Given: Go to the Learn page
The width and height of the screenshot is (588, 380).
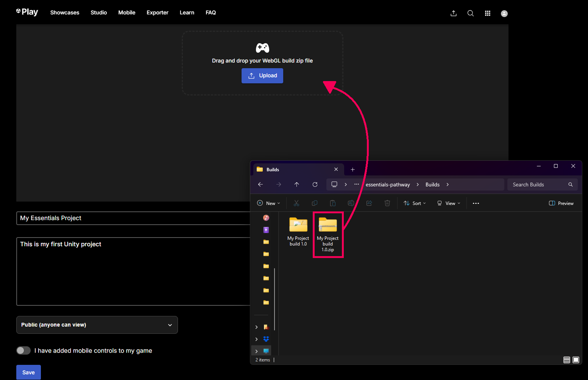Looking at the screenshot, I should click(x=187, y=13).
